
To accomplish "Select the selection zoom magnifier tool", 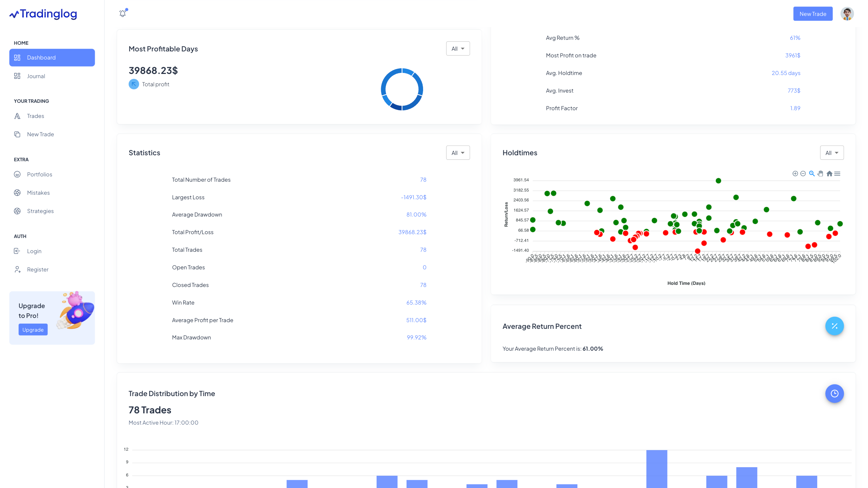I will click(x=812, y=174).
